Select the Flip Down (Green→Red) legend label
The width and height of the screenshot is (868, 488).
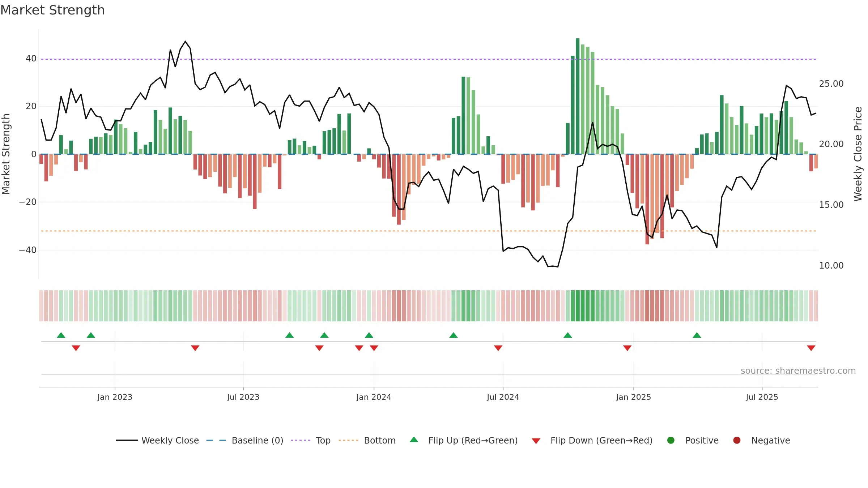(601, 440)
